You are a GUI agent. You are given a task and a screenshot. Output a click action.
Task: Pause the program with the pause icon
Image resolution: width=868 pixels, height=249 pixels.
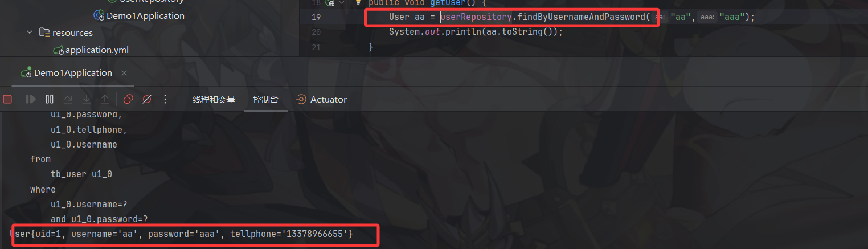[x=50, y=99]
